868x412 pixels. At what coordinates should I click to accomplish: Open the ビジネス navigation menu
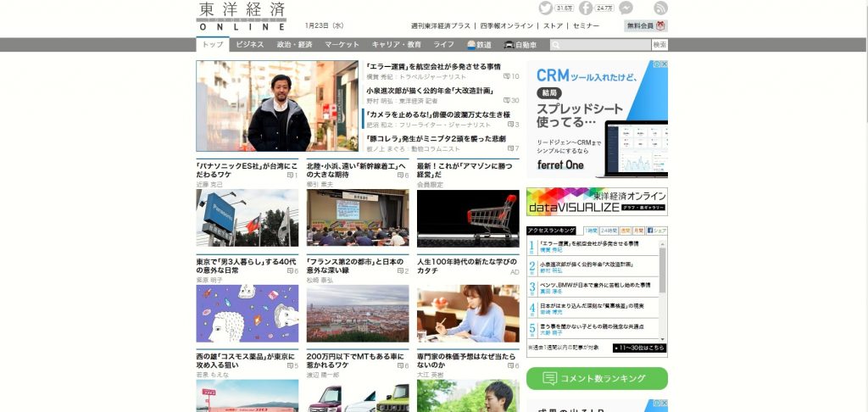(x=250, y=45)
